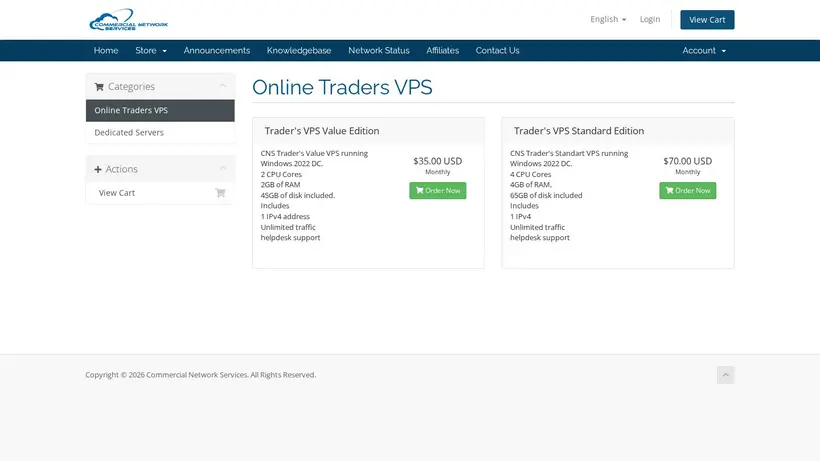Click the '4 CPU Cores' line

pyautogui.click(x=530, y=175)
